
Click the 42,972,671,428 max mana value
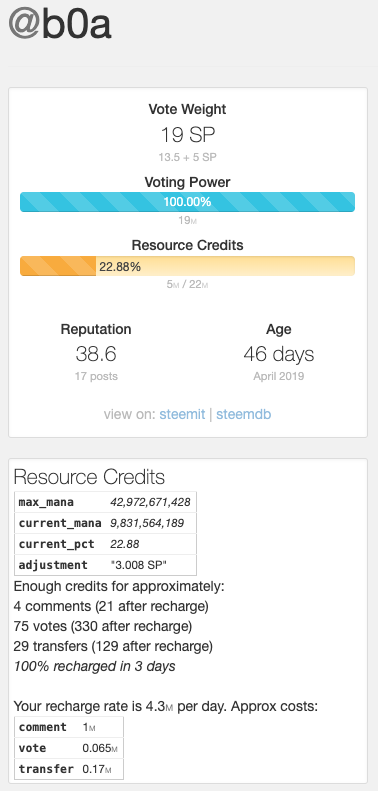click(x=150, y=502)
